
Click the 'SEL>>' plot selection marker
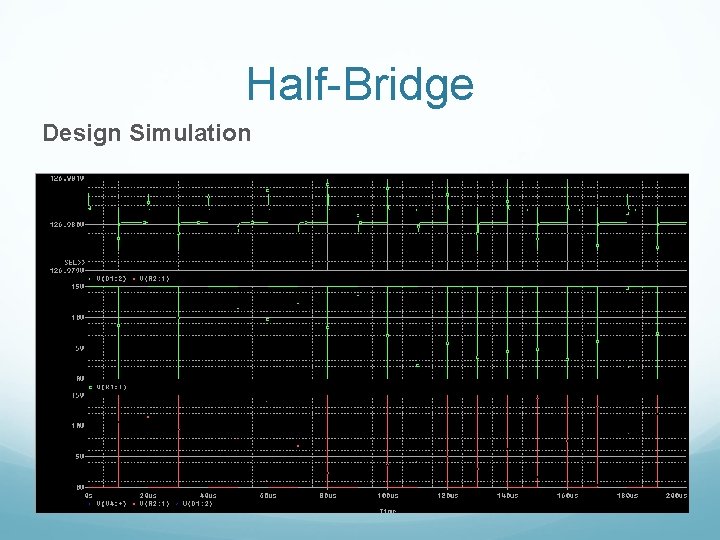(74, 262)
